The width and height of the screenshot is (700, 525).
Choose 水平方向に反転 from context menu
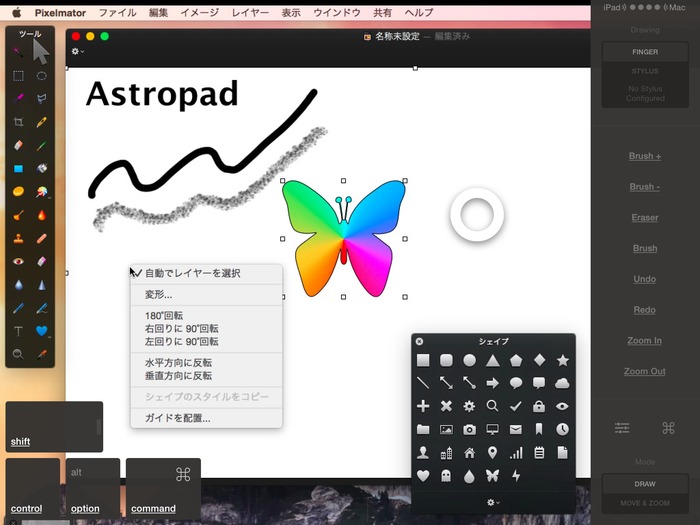point(206,362)
